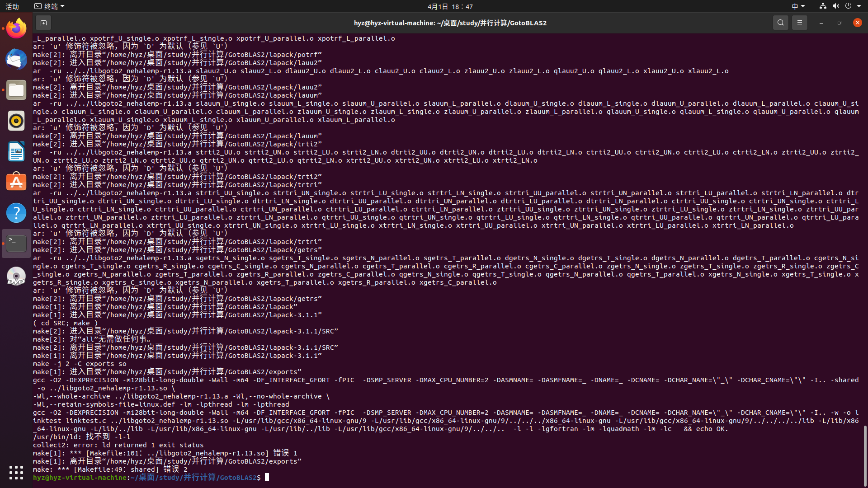Open Ubuntu Software store icon
This screenshot has height=488, width=868.
(16, 182)
